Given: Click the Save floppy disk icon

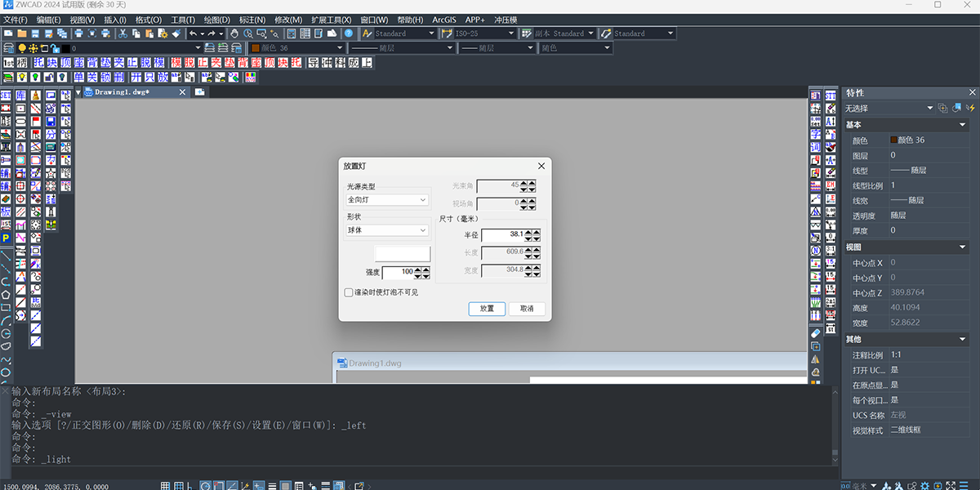Looking at the screenshot, I should (x=35, y=33).
